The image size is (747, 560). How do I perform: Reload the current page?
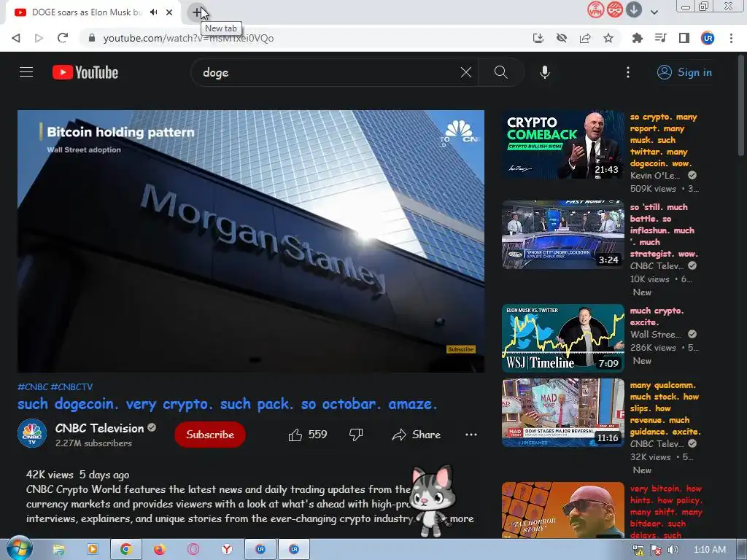63,38
